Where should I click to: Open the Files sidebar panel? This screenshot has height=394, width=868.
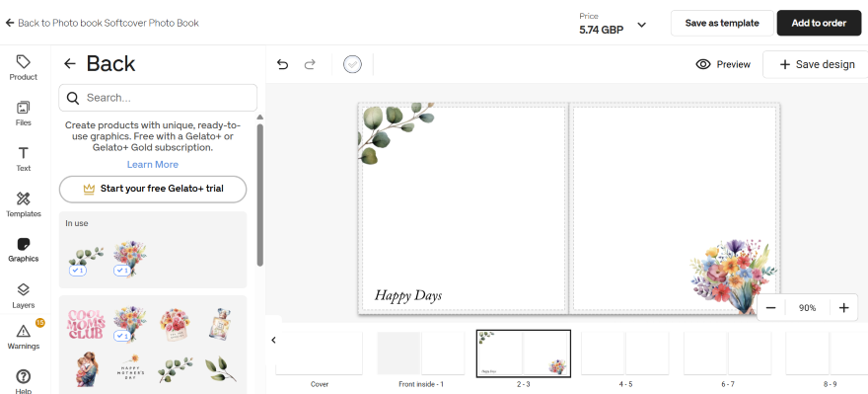[x=24, y=114]
